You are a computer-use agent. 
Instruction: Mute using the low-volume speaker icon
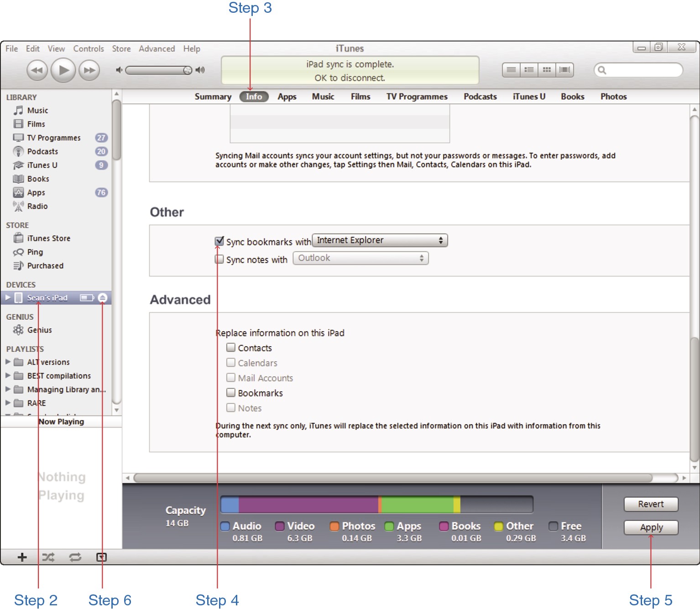[x=119, y=70]
